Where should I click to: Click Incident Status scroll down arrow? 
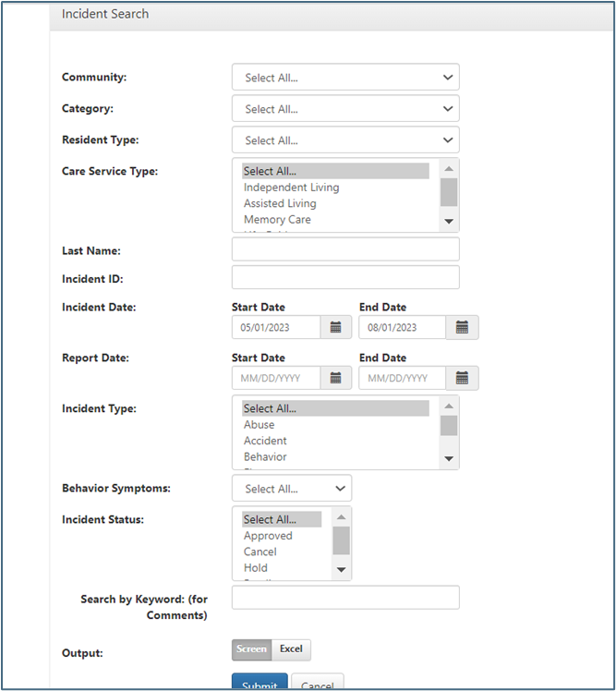click(341, 570)
